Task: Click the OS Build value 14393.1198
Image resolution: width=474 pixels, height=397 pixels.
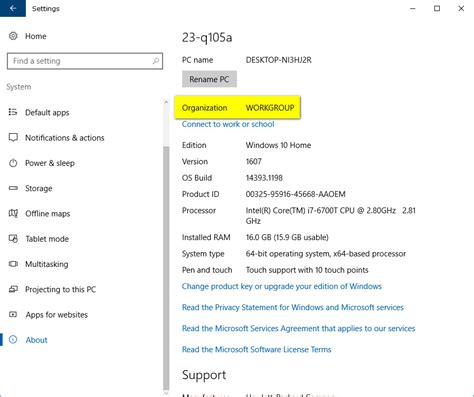Action: [264, 178]
